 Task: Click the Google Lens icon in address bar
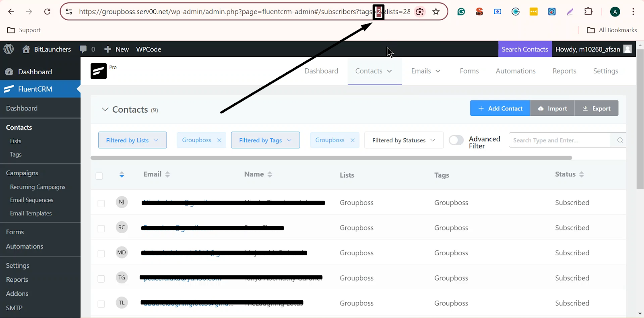(x=420, y=12)
